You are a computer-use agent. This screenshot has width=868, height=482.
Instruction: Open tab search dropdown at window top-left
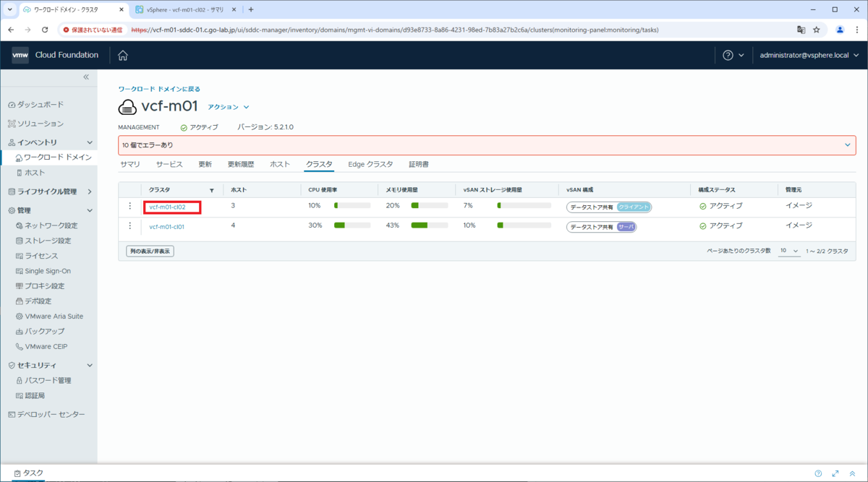(x=10, y=9)
